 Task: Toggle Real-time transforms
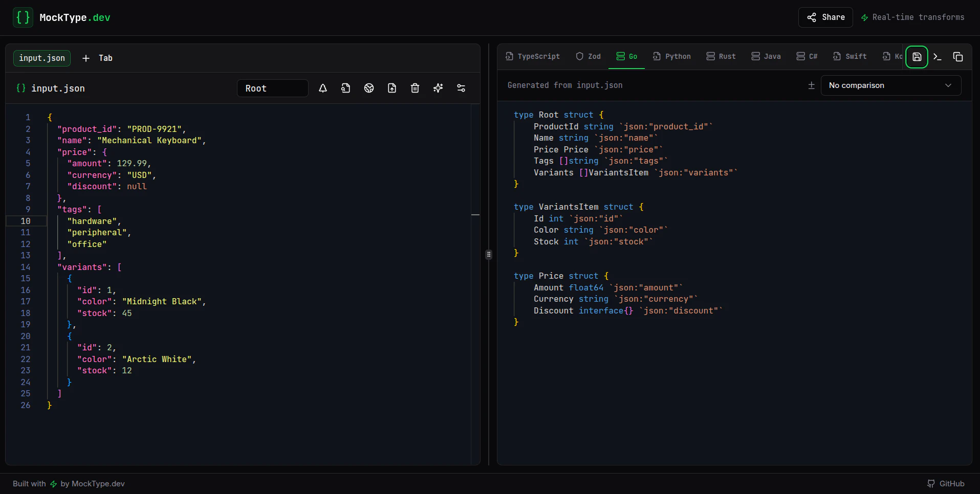(912, 17)
